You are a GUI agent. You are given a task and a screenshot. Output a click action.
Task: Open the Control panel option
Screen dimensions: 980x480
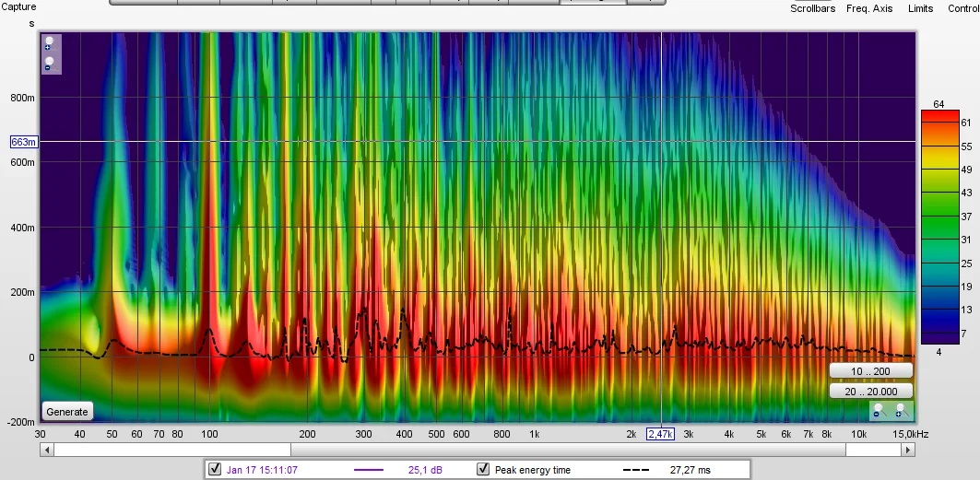963,8
